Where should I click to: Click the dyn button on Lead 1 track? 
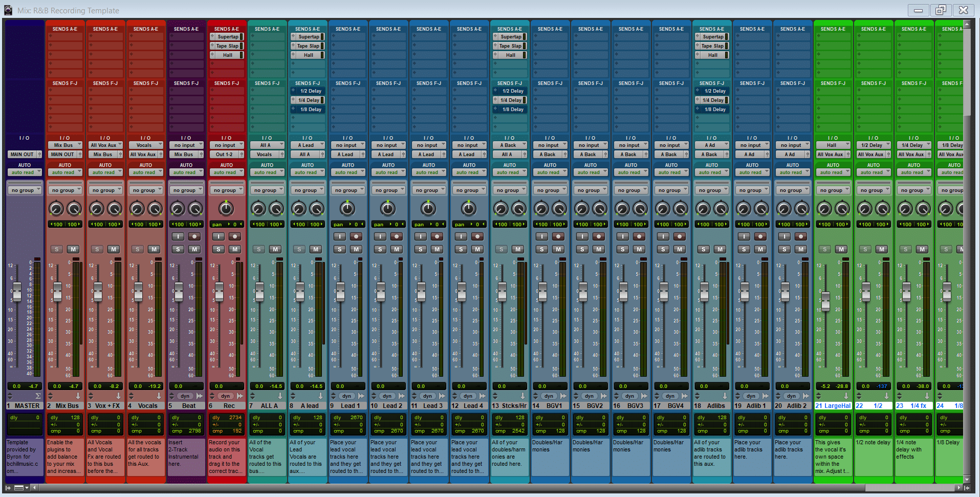click(346, 396)
